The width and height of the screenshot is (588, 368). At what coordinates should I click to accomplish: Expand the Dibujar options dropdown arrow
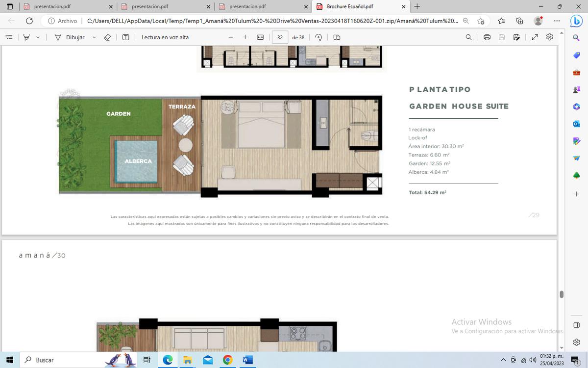[94, 37]
